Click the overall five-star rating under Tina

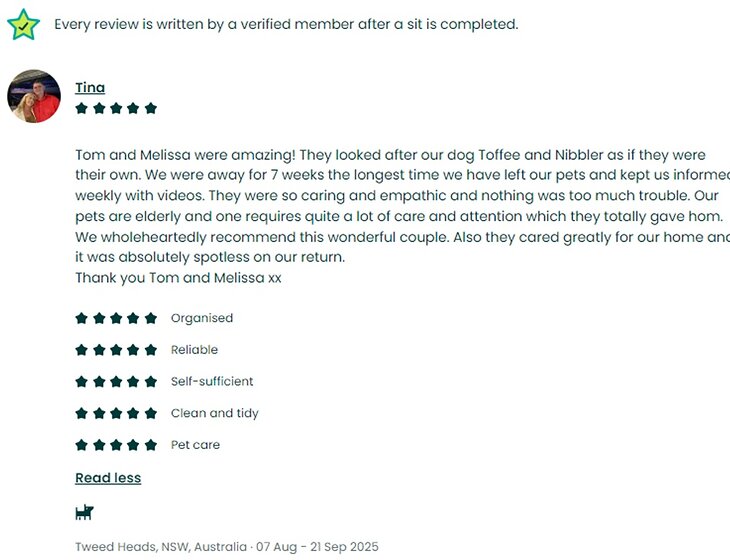[116, 109]
